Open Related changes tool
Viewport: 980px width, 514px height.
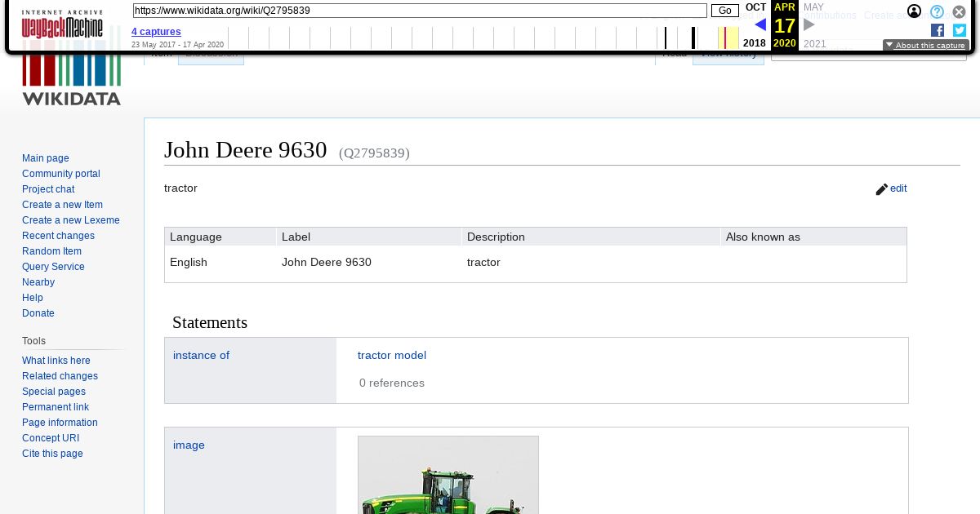(60, 376)
